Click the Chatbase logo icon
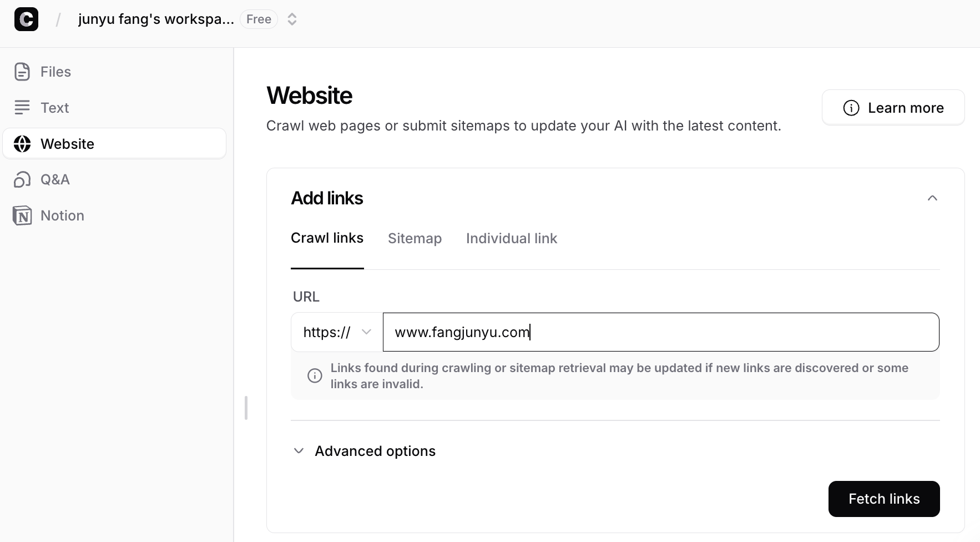980x542 pixels. (x=26, y=19)
